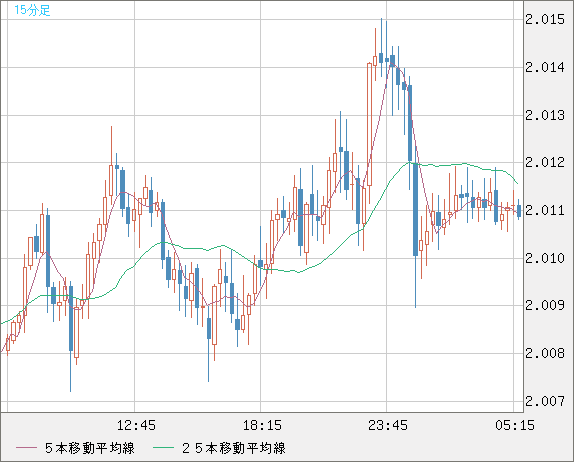This screenshot has height=462, width=574.
Task: Click the 2.011 price axis label
Action: [545, 210]
